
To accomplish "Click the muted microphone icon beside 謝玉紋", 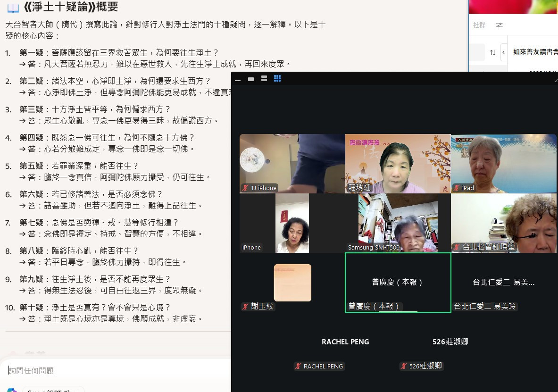I will 245,306.
